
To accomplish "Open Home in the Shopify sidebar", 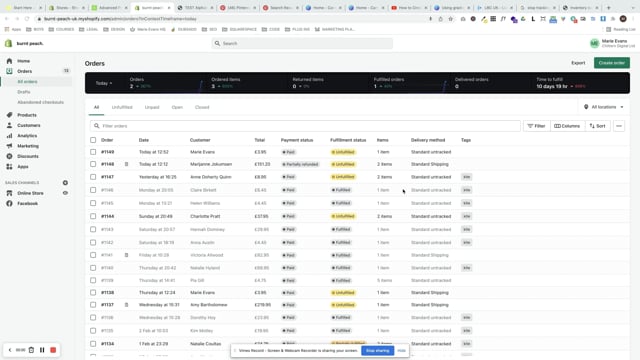I will (x=23, y=61).
